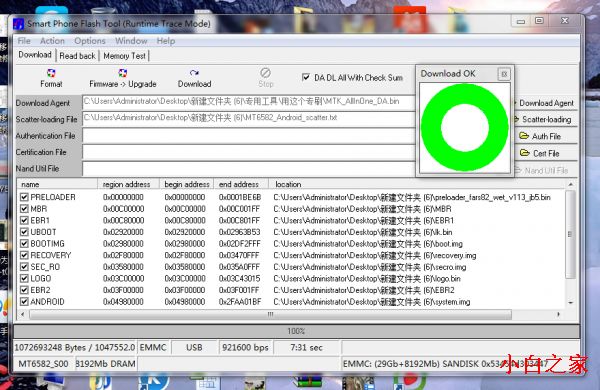Click the USB status bar entry
600x390 pixels.
[x=194, y=348]
